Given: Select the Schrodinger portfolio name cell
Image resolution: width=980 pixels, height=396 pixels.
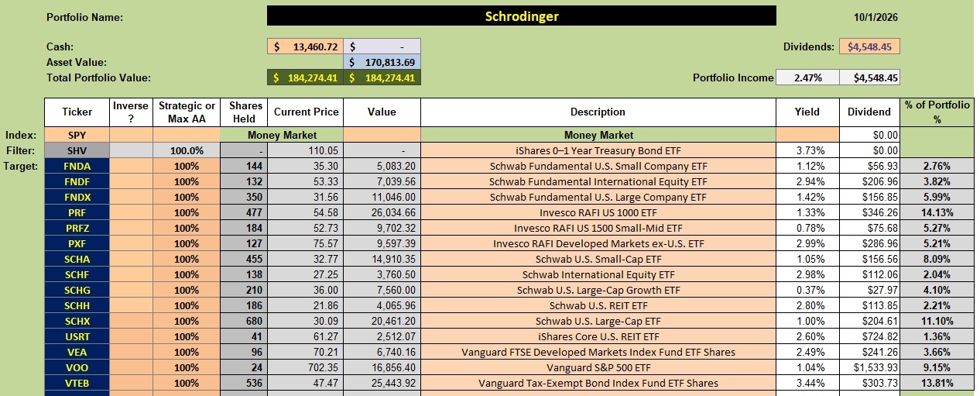Looking at the screenshot, I should point(521,16).
